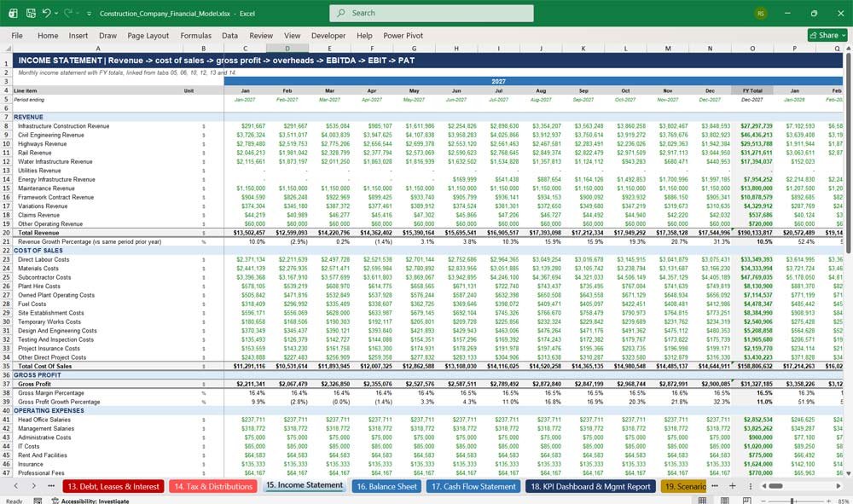Click Accessibility: Investigate in status bar
The height and width of the screenshot is (504, 853).
(90, 501)
